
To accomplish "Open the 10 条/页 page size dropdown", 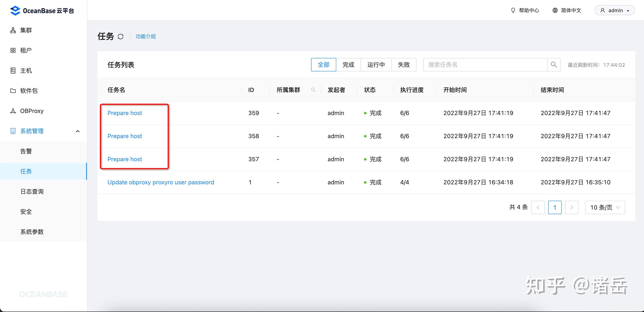I will (605, 207).
